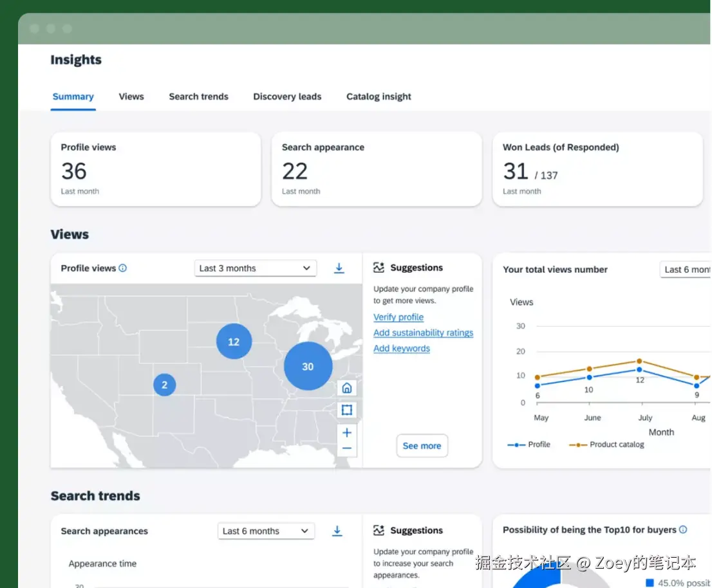This screenshot has height=588, width=712.
Task: Open the Views tab
Action: (131, 96)
